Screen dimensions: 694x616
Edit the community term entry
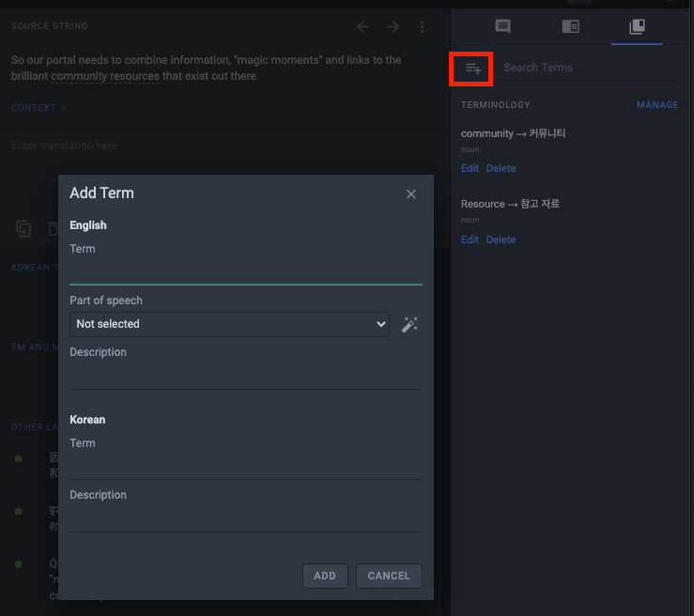click(x=470, y=169)
